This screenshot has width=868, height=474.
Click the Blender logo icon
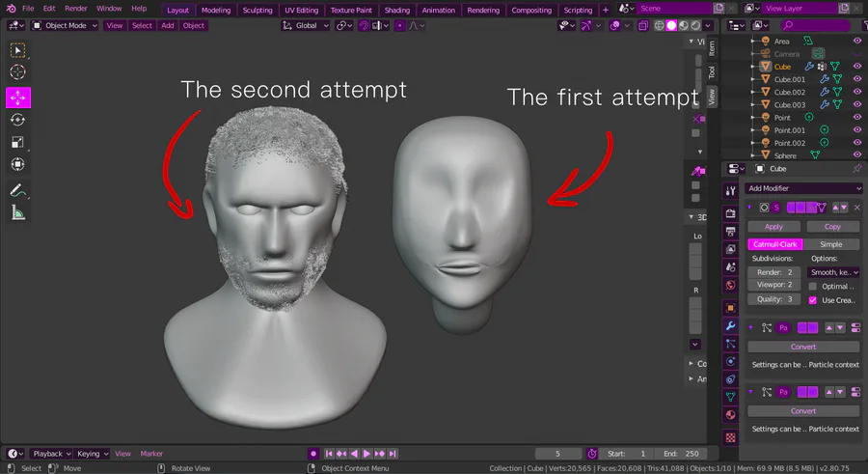coord(11,9)
